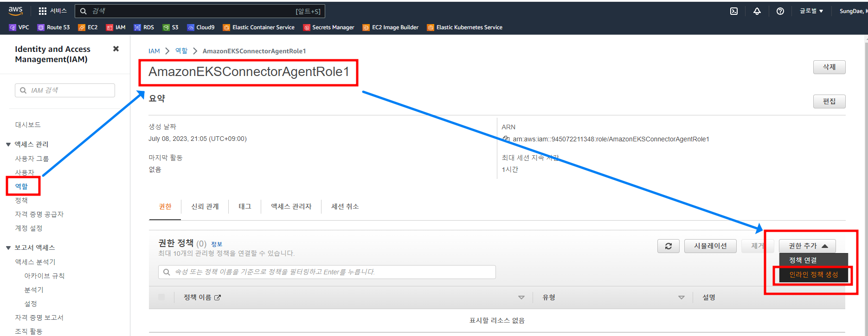Open S3 shortcut in favorites bar

[x=170, y=27]
